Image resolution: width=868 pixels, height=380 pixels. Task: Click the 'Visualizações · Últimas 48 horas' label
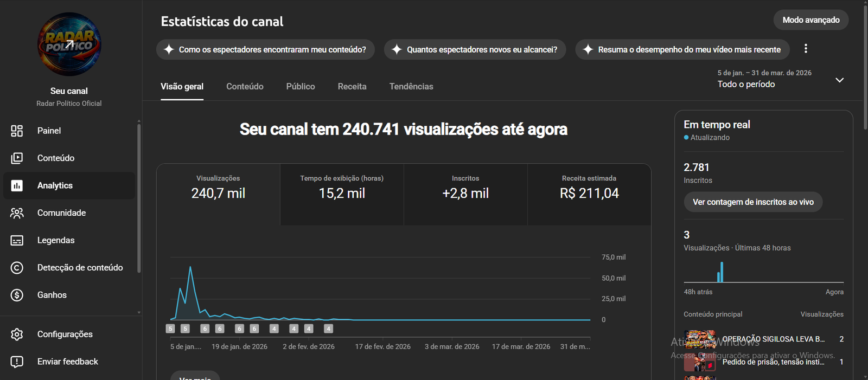pyautogui.click(x=737, y=248)
